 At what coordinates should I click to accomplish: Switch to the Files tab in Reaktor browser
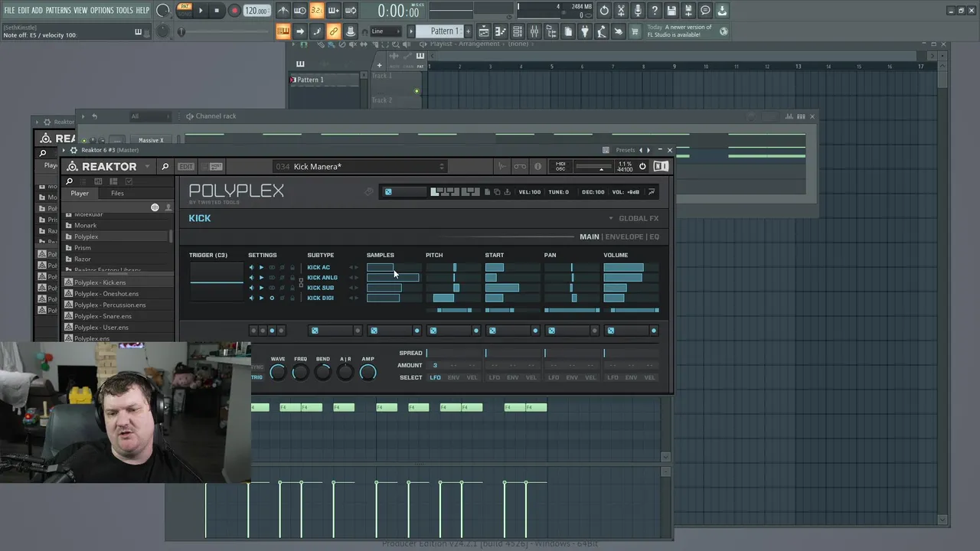pos(117,194)
